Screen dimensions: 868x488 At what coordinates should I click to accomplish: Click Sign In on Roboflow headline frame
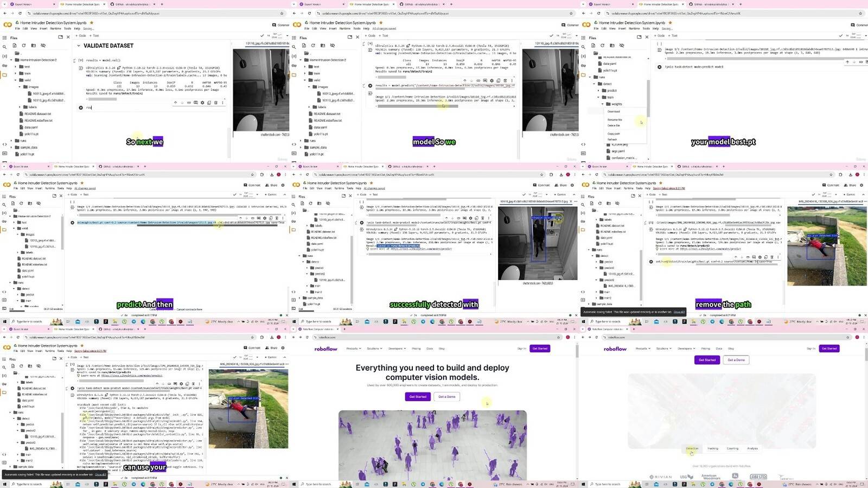[521, 348]
